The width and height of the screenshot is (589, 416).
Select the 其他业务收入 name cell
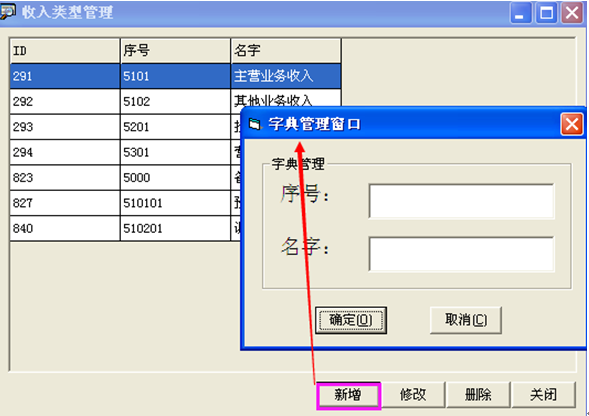tap(286, 98)
